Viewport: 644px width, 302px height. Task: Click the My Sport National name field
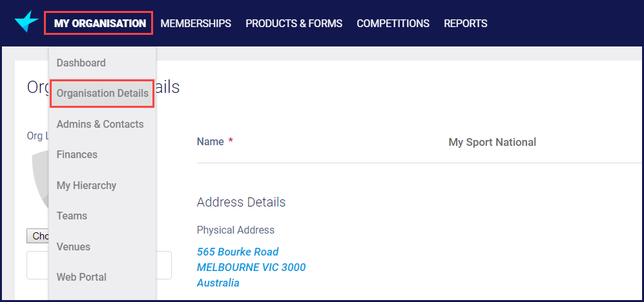(492, 142)
